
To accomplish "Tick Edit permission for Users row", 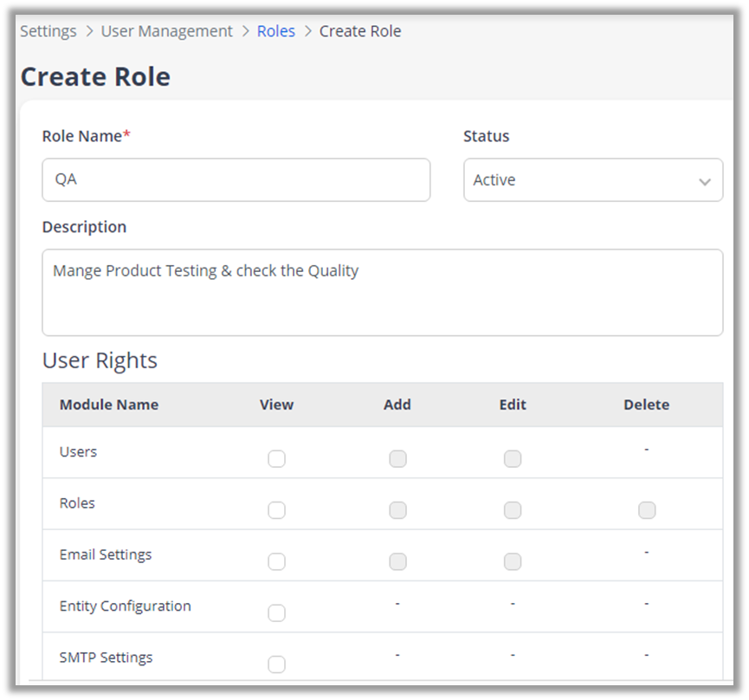I will point(513,459).
